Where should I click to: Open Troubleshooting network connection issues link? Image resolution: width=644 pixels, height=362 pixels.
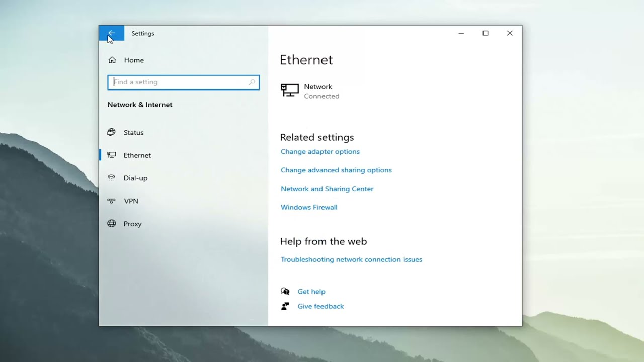[351, 259]
